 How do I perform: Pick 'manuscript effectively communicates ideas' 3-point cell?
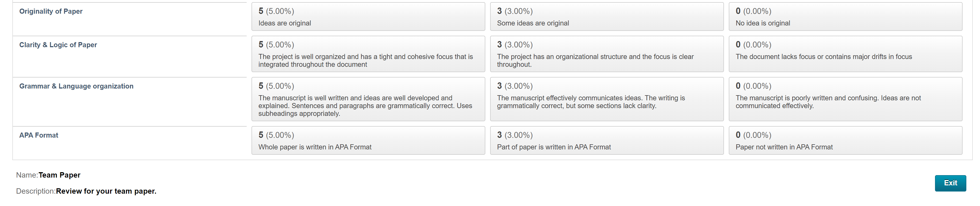click(606, 99)
